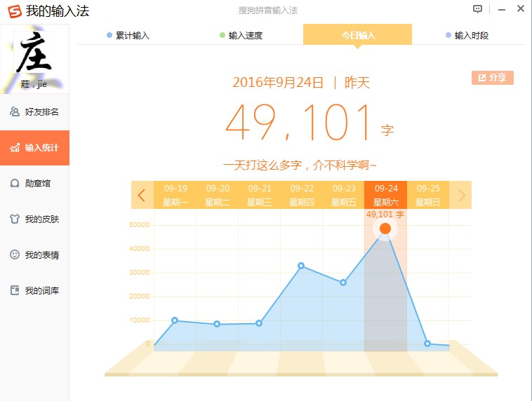Image resolution: width=532 pixels, height=401 pixels.
Task: Go to 我的皮肤 skins section
Action: pyautogui.click(x=34, y=219)
